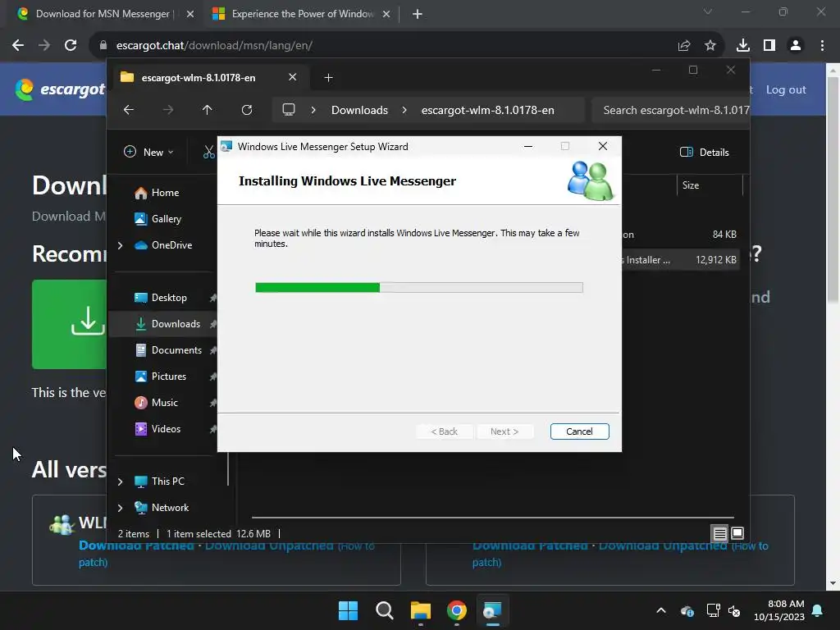
Task: Refresh the File Explorer folder
Action: point(246,110)
